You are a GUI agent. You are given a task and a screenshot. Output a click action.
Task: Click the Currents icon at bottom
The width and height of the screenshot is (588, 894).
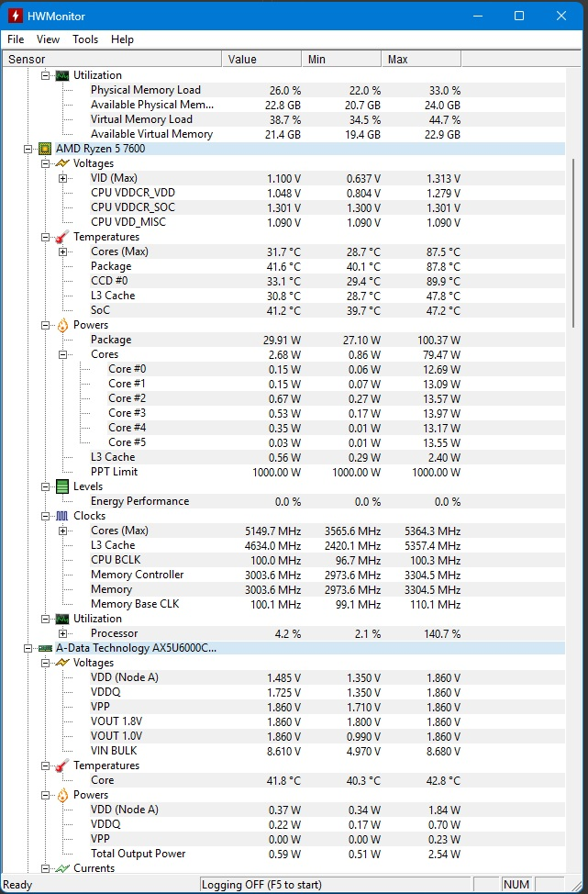[x=62, y=869]
